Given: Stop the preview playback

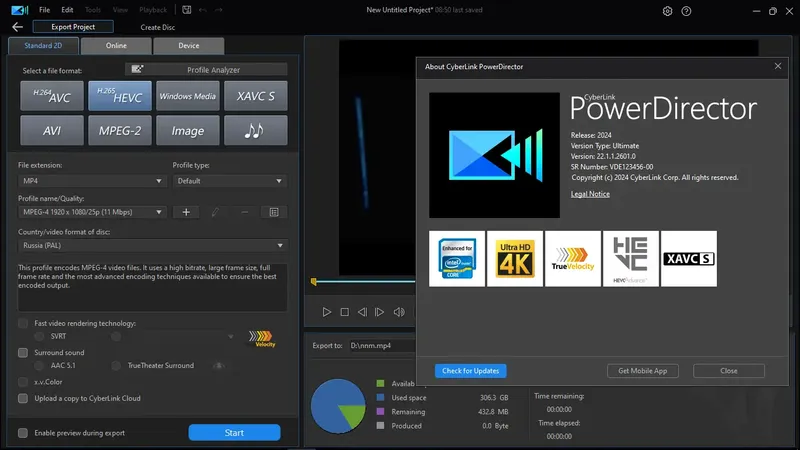Looking at the screenshot, I should tap(344, 312).
